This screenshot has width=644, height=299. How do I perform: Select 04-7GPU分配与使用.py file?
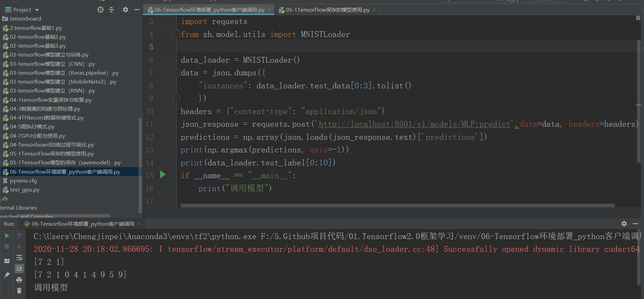(37, 136)
